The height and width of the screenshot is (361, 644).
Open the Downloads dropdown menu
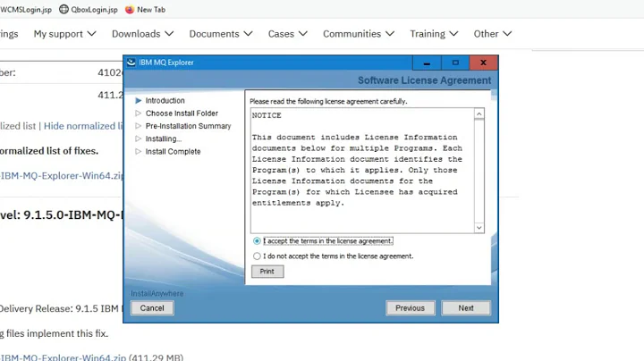point(142,34)
